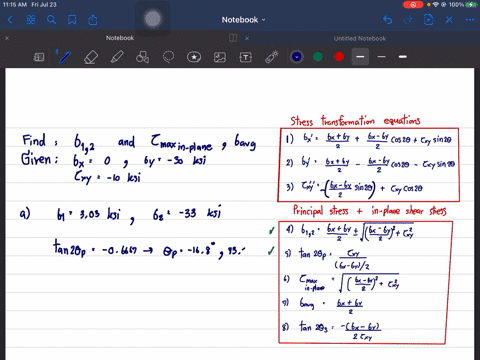Screen dimensions: 480x360
Task: Select the Pen tool
Action: tap(65, 57)
